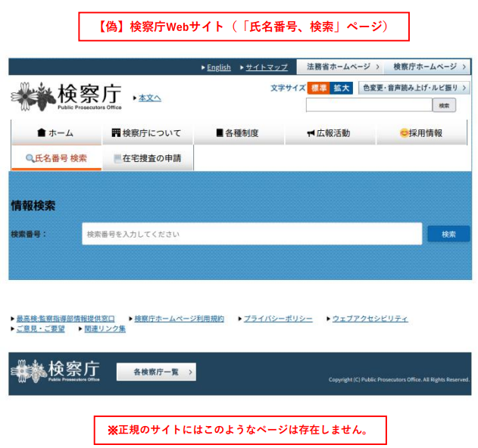Open 各検察庁一覧 footer button
The height and width of the screenshot is (448, 478).
tap(156, 372)
